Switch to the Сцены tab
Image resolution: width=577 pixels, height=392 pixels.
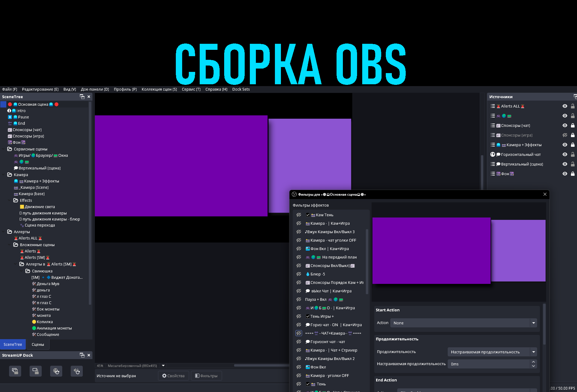click(x=38, y=345)
